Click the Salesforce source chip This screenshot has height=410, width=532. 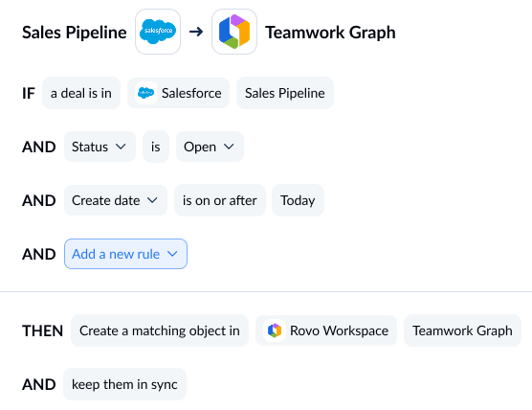click(x=179, y=93)
